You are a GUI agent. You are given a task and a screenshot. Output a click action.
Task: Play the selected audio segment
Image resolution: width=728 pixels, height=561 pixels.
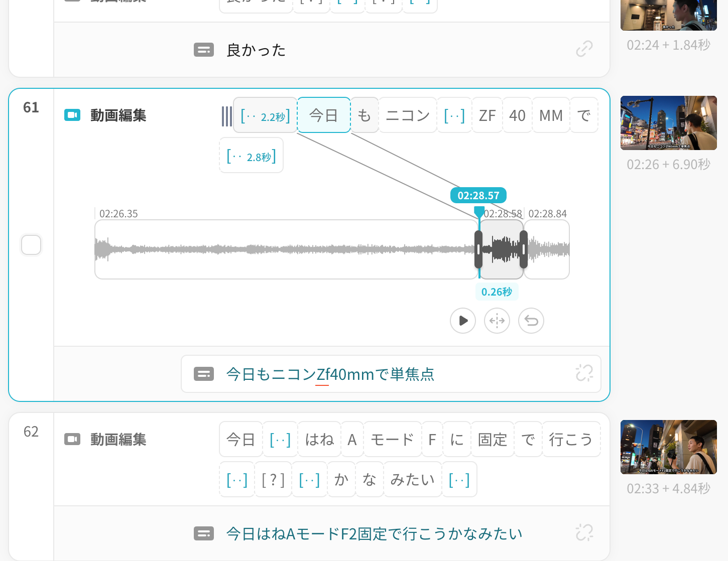coord(463,321)
